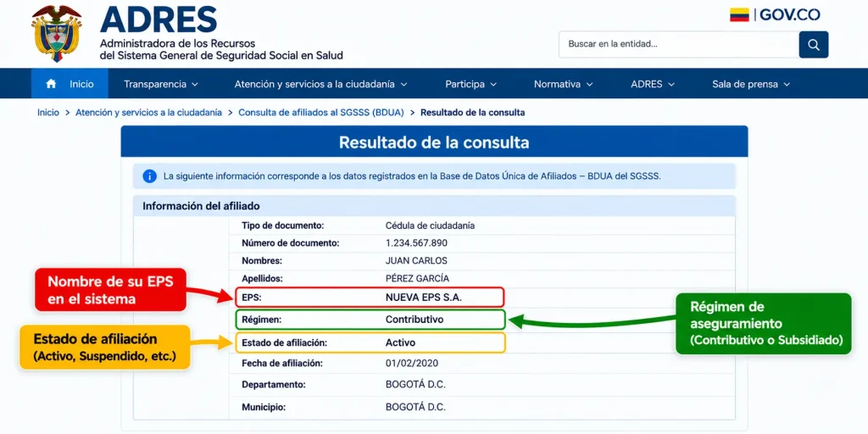Select the value 'Cédula de ciudadanía'
This screenshot has height=434, width=868.
(430, 225)
